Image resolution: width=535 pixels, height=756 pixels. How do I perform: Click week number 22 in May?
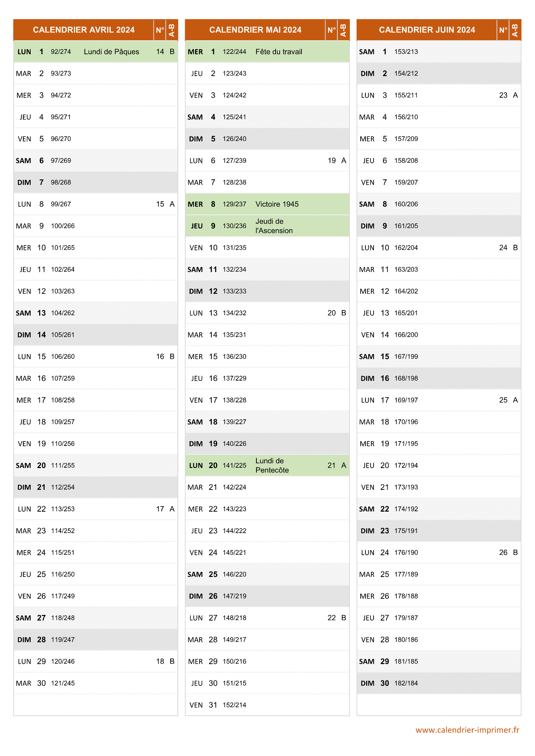point(331,618)
